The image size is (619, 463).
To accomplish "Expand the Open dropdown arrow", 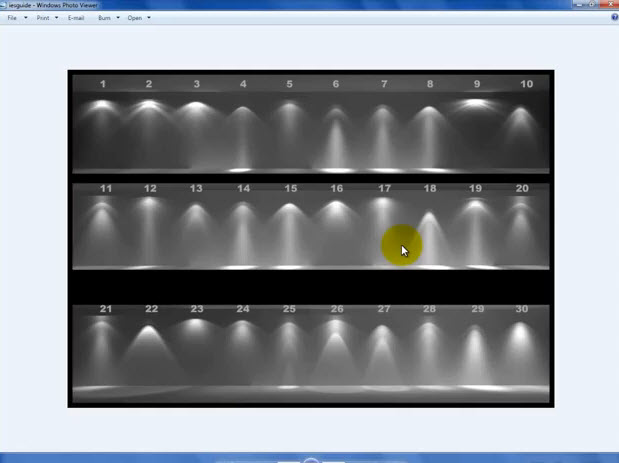I will click(x=149, y=18).
